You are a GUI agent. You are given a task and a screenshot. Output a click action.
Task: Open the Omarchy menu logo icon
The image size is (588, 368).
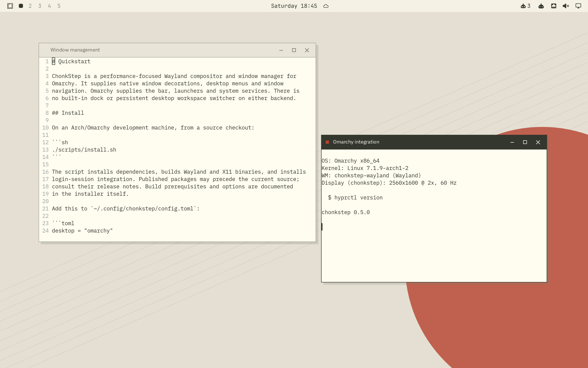10,6
